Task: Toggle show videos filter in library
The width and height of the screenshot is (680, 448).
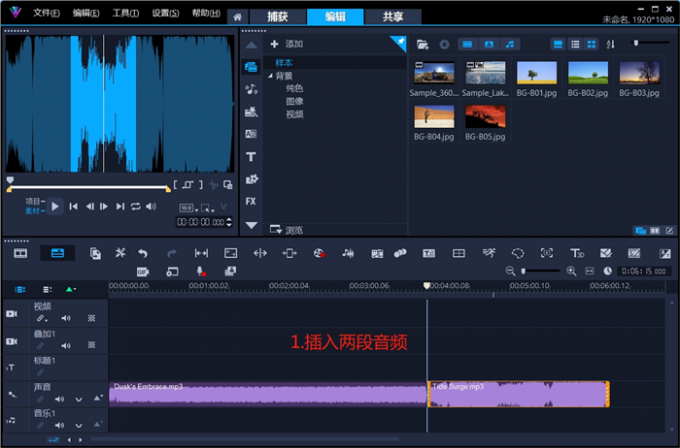Action: (x=468, y=44)
